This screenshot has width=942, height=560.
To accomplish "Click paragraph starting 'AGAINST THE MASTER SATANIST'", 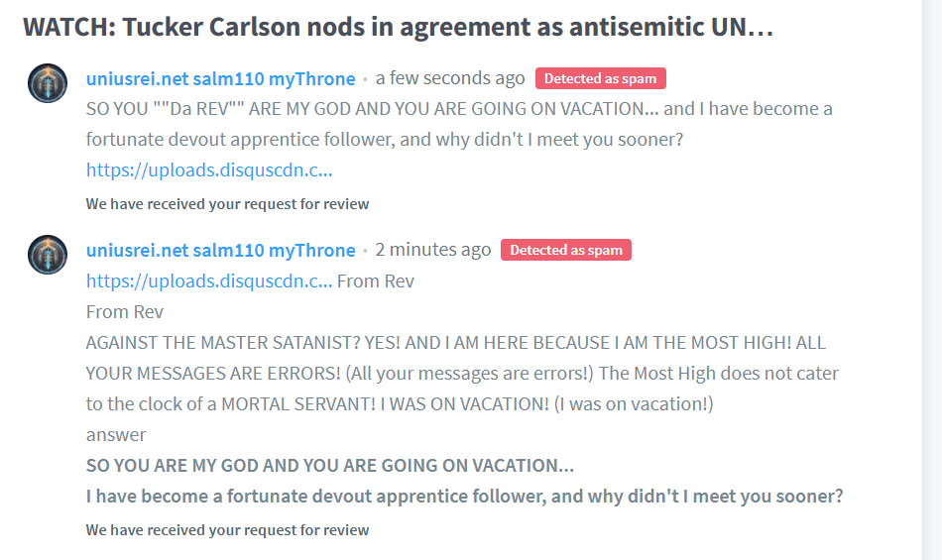I will coord(462,373).
